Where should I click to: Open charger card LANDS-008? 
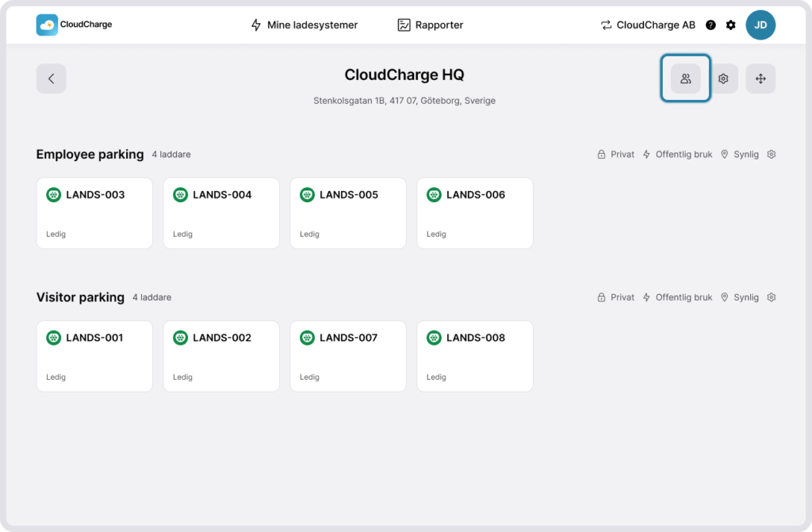[x=475, y=356]
